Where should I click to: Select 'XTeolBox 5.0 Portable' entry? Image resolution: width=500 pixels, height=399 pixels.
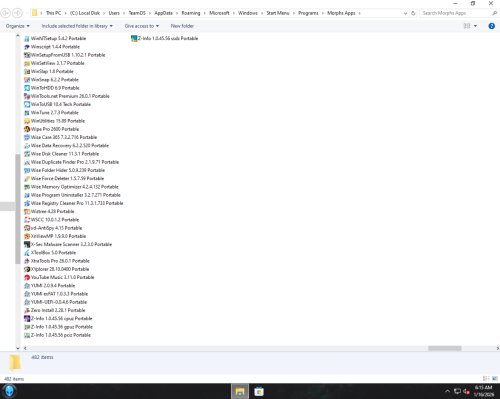[x=50, y=253]
